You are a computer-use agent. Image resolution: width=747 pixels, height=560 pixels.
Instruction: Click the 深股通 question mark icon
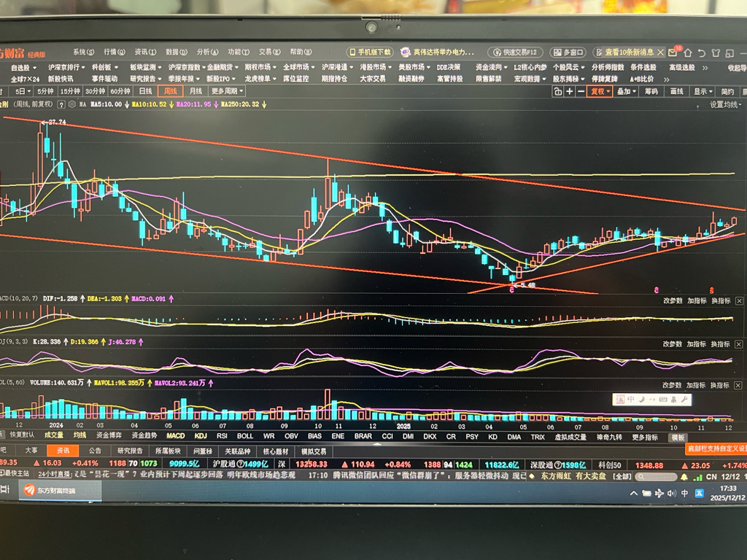point(557,464)
